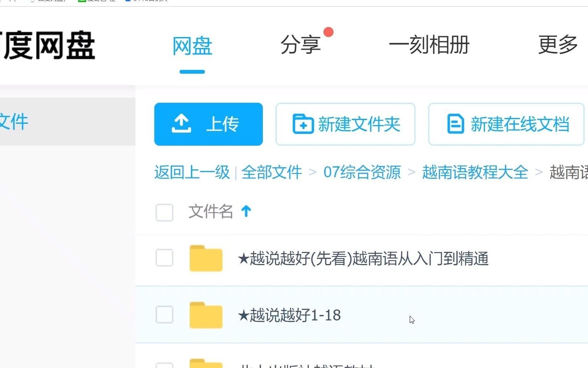Click the 上传 upload button

click(x=209, y=124)
